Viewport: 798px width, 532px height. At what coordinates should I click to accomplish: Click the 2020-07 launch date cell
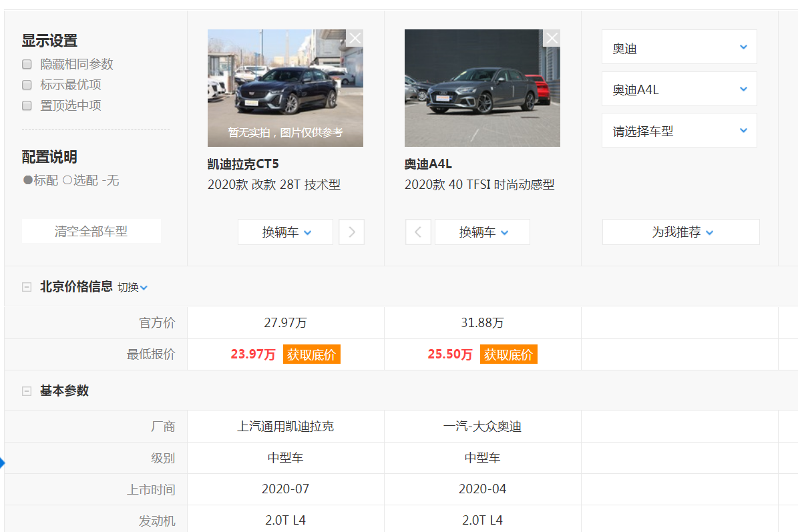(x=286, y=489)
